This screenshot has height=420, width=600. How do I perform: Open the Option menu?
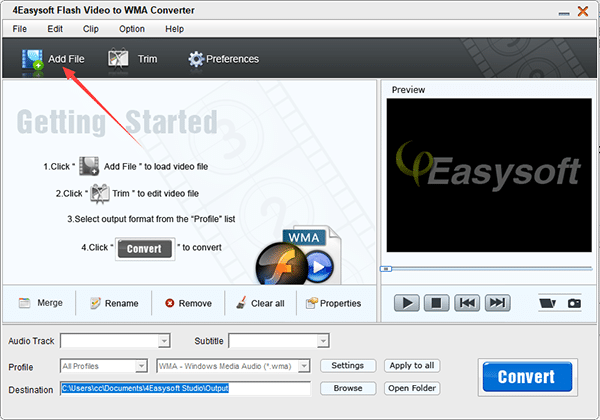click(x=132, y=29)
